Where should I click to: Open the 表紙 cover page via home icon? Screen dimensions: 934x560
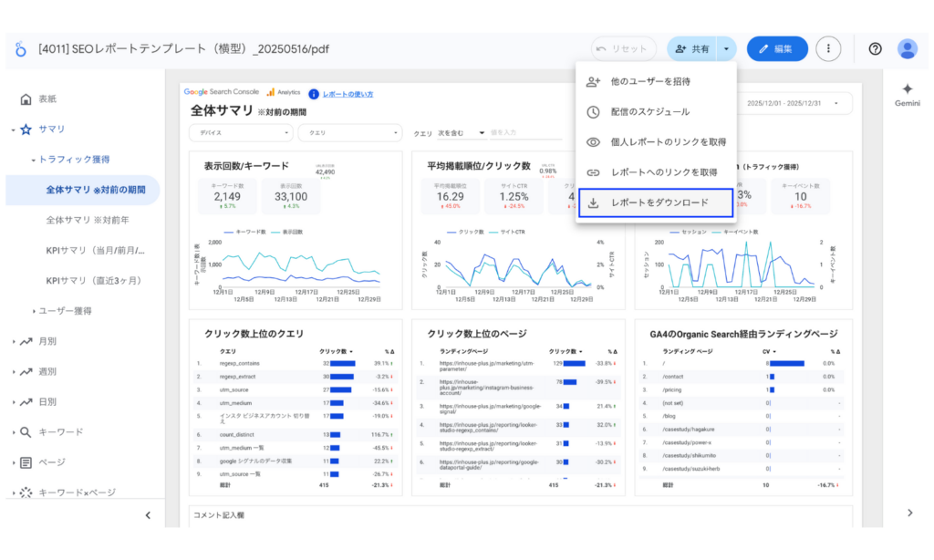26,99
